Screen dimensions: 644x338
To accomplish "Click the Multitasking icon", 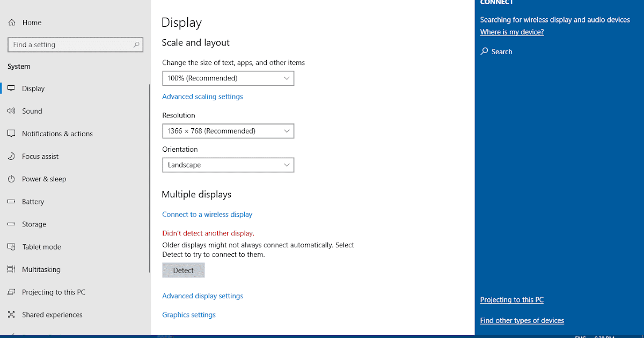I will click(11, 269).
